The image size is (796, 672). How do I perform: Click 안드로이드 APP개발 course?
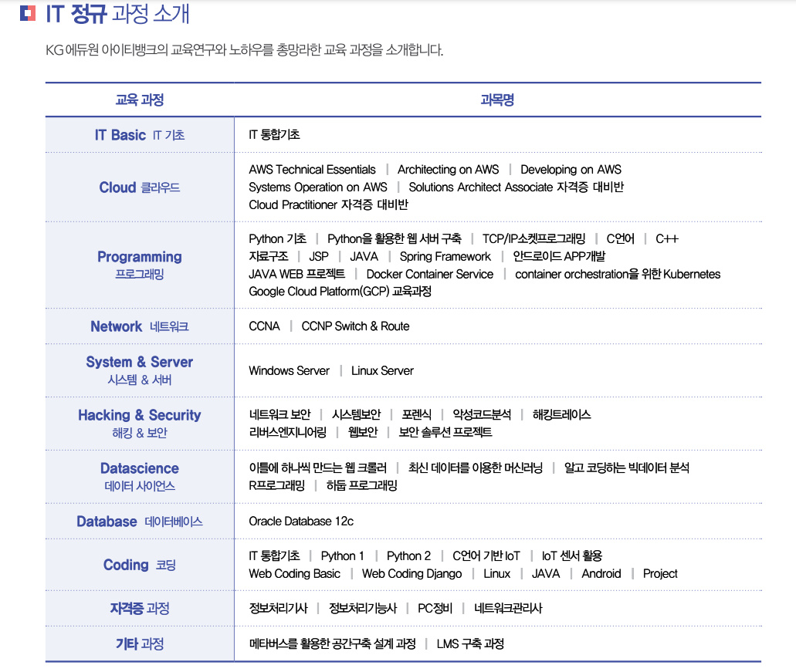coord(559,257)
